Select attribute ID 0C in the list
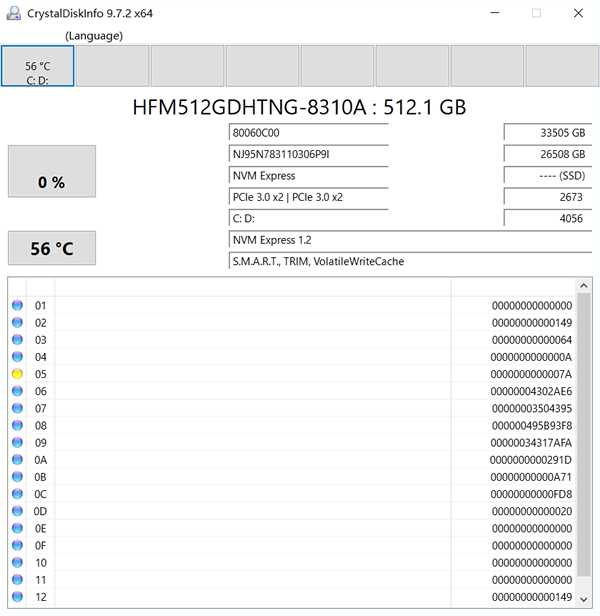 point(40,494)
